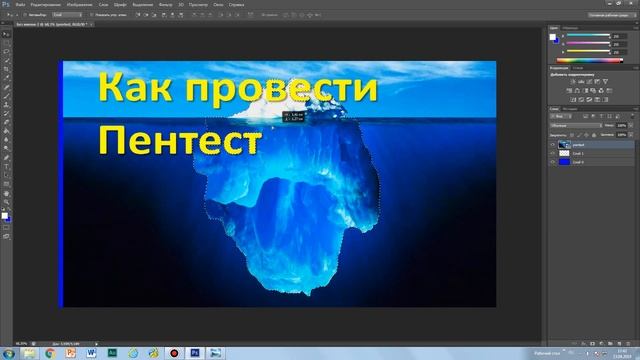Image resolution: width=640 pixels, height=360 pixels.
Task: Select the Eyedropper tool
Action: click(6, 78)
